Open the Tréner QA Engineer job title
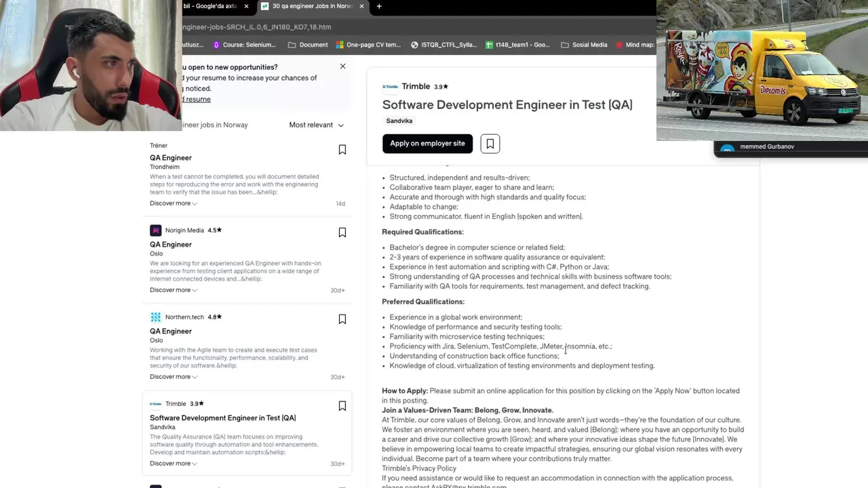Screen dimensions: 868x488 click(x=171, y=158)
